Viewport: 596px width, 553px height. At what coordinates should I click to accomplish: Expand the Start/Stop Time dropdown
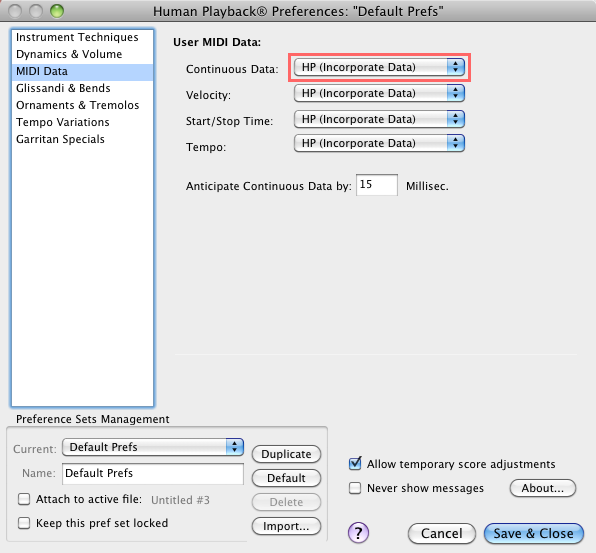click(x=379, y=119)
